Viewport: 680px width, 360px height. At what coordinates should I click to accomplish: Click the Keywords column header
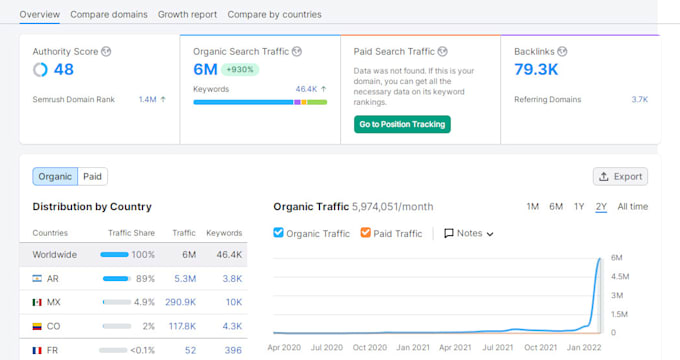[x=224, y=233]
